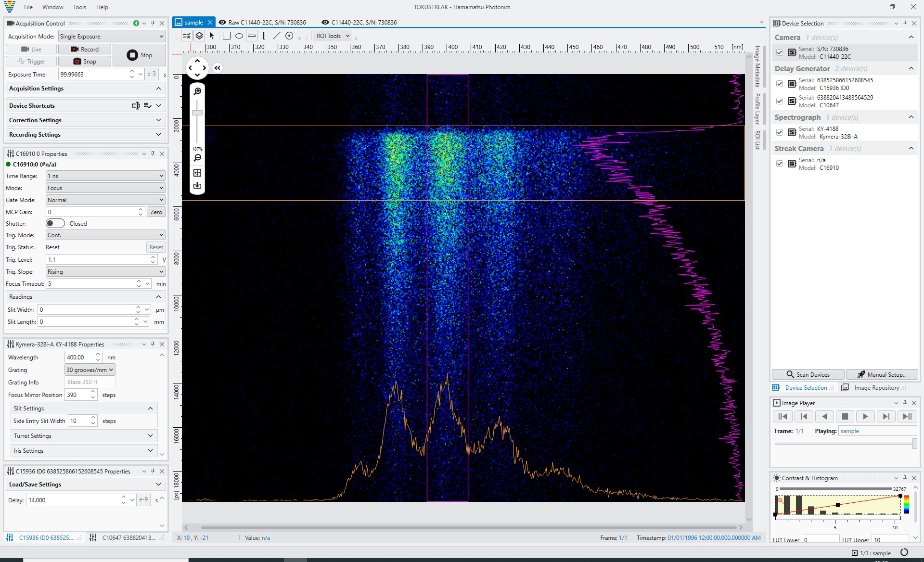The height and width of the screenshot is (562, 924).
Task: Click the Device Shortcuts checklist icon
Action: pyautogui.click(x=148, y=105)
